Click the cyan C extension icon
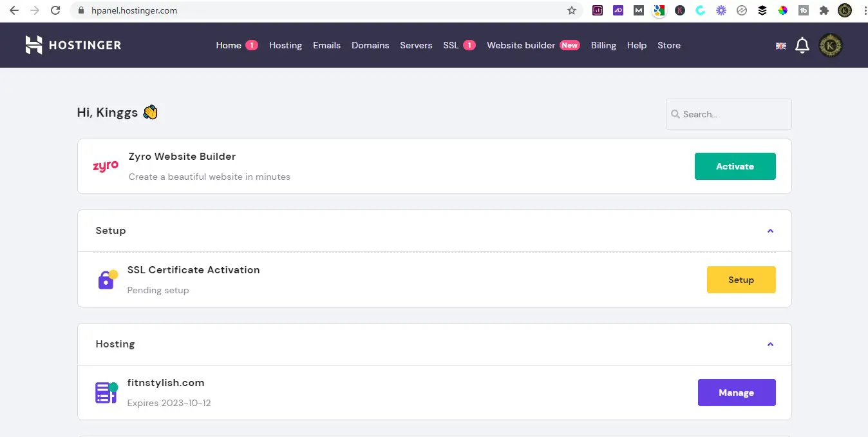Image resolution: width=868 pixels, height=437 pixels. click(x=701, y=10)
